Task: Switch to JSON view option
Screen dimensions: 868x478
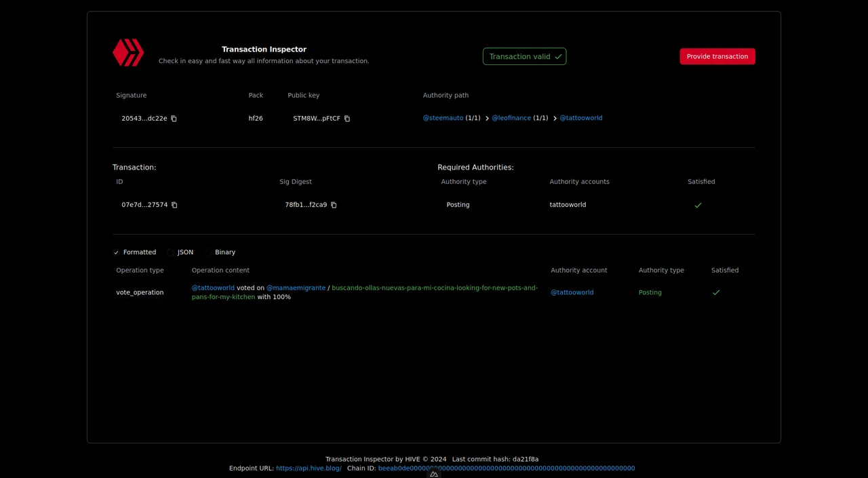Action: click(x=180, y=252)
